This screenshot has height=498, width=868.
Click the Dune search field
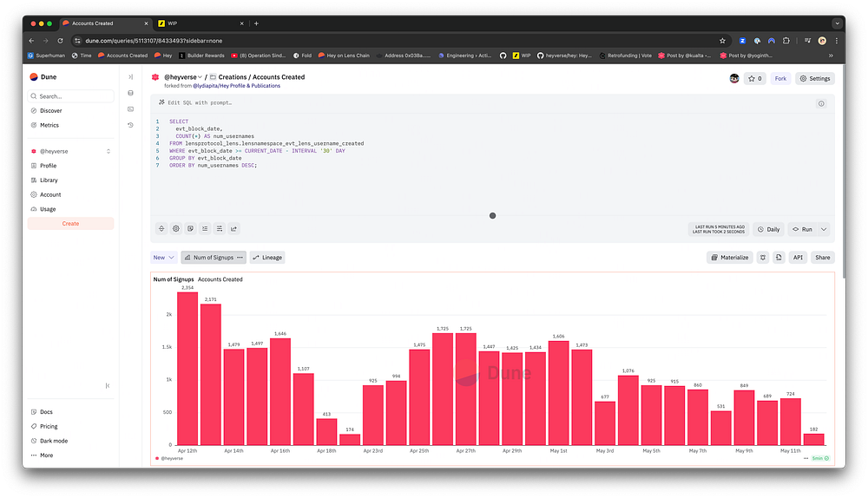coord(71,96)
